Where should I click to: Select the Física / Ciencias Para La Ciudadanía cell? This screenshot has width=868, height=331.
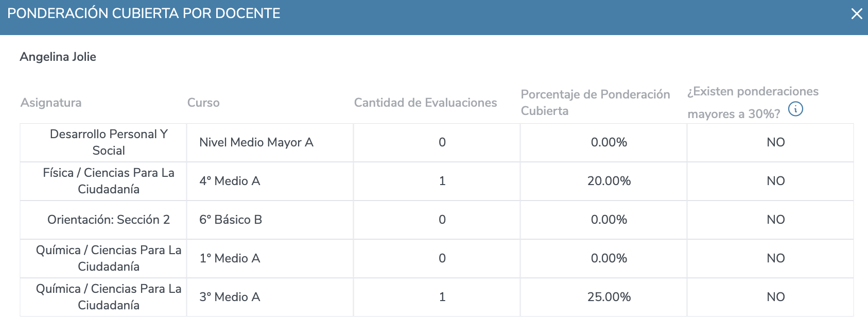point(109,181)
